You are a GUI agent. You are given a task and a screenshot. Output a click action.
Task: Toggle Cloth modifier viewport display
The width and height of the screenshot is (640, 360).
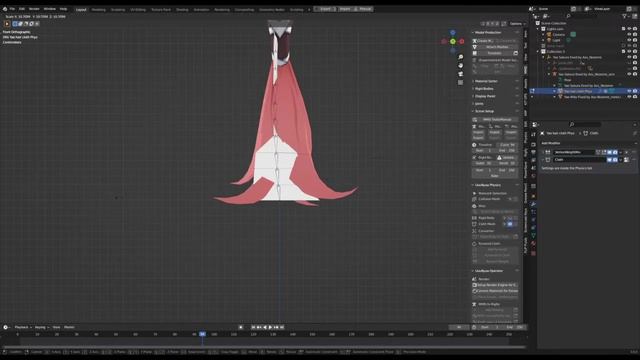click(609, 160)
